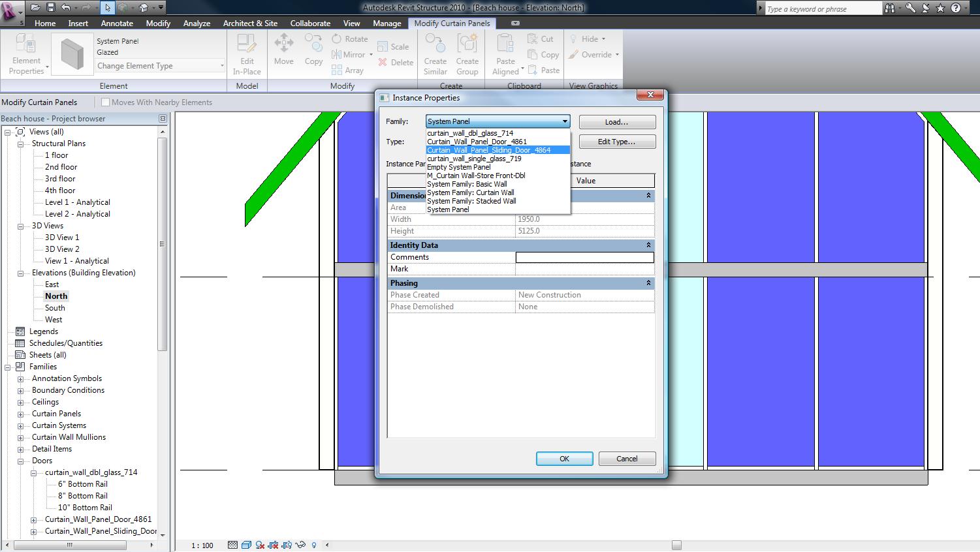Select the Modify cursor arrow tool
This screenshot has width=980, height=552.
pos(108,8)
